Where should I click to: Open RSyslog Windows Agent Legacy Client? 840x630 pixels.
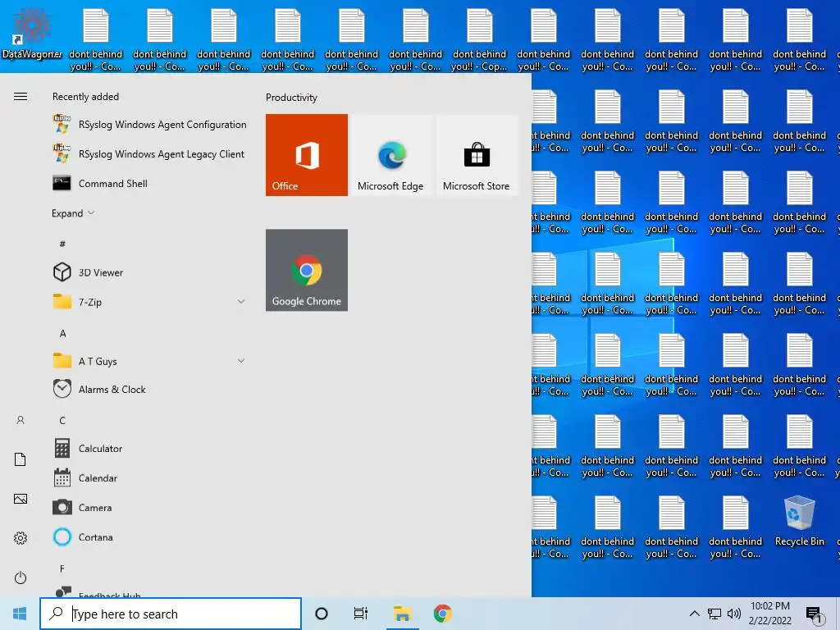(150, 153)
